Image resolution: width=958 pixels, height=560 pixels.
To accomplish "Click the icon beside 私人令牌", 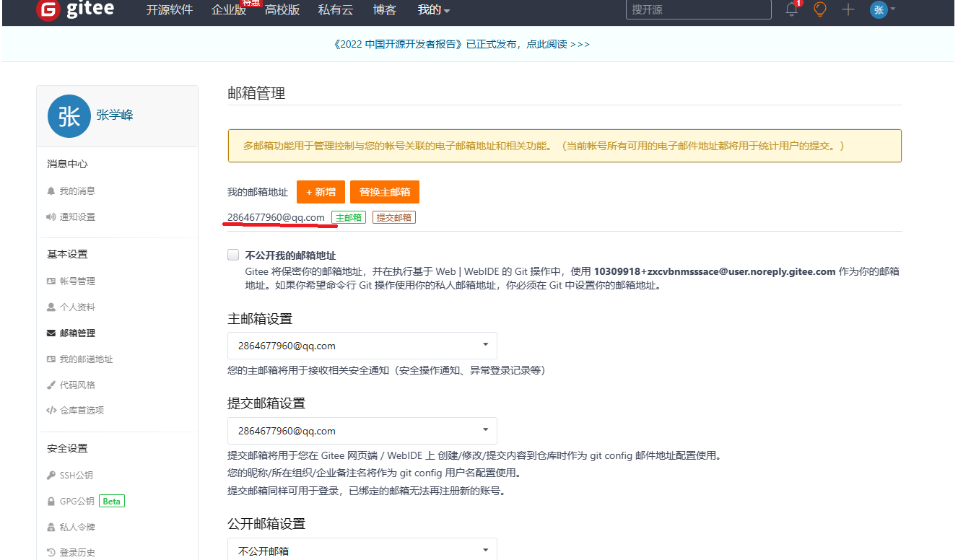I will click(x=51, y=527).
